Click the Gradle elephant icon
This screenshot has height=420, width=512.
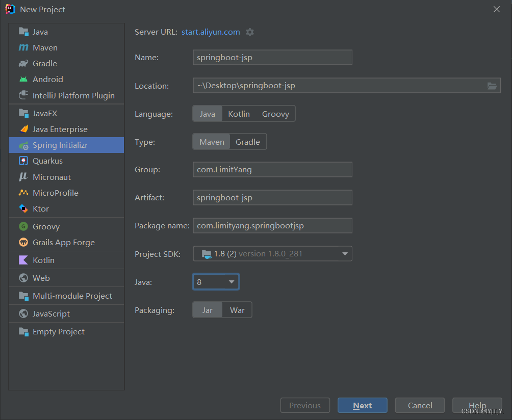click(x=23, y=63)
